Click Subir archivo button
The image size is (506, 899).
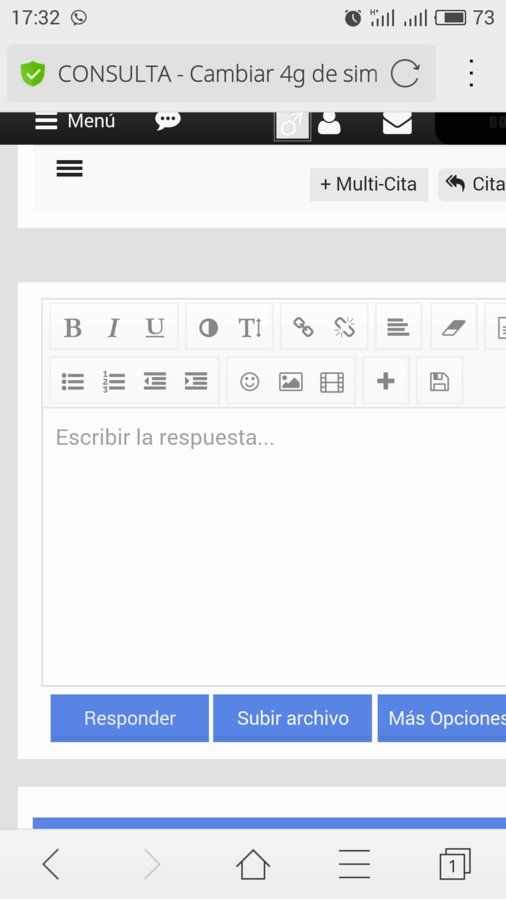292,718
